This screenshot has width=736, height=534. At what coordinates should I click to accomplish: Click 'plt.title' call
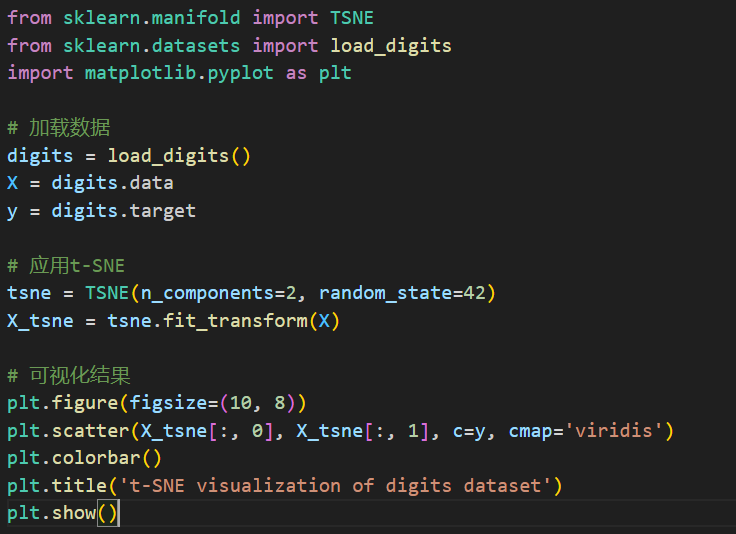57,486
